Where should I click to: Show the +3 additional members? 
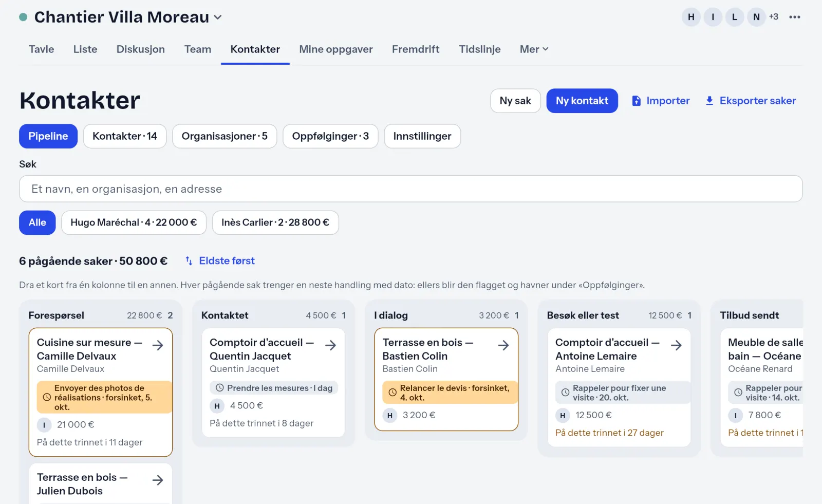pyautogui.click(x=774, y=17)
